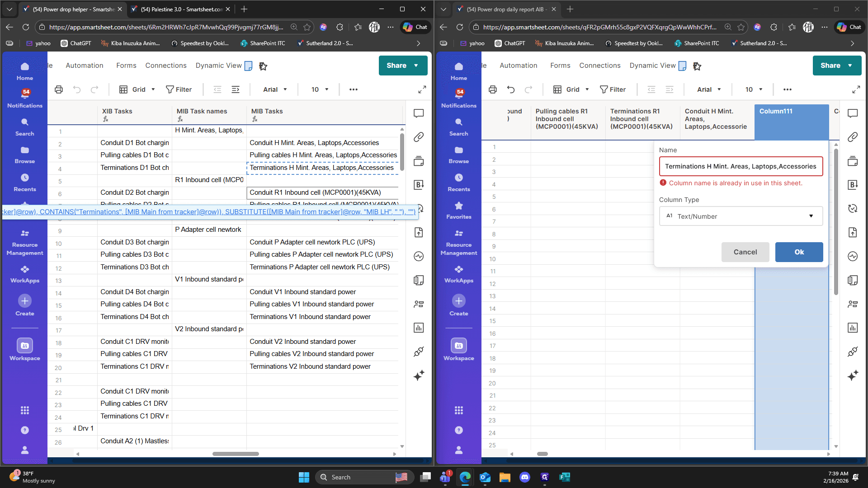The image size is (868, 488).
Task: Open Conversations panel icon in left window
Action: click(419, 113)
